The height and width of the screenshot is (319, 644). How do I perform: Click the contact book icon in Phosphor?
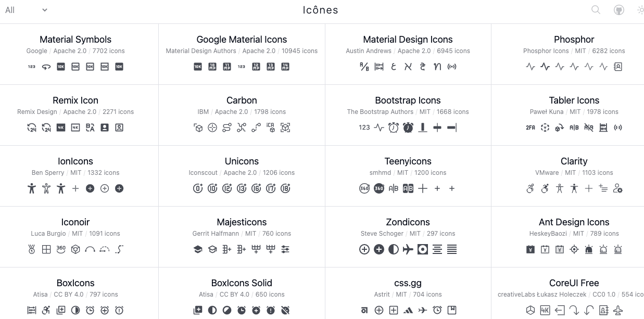(x=618, y=67)
